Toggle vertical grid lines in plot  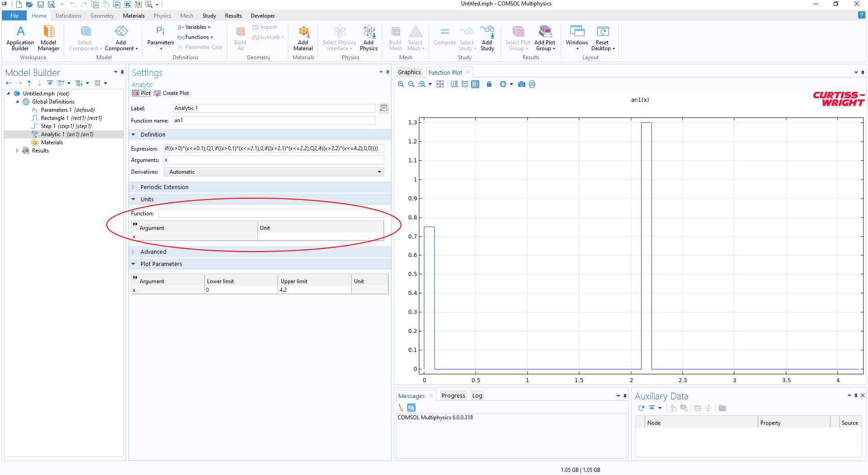coord(454,84)
